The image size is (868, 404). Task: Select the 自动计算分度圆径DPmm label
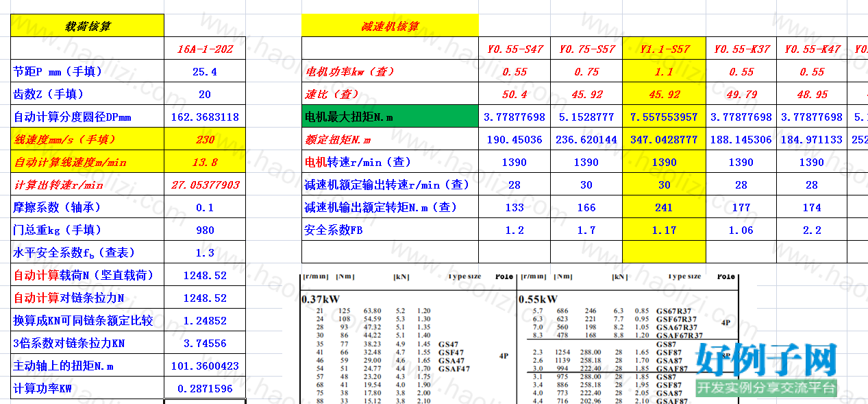point(87,117)
